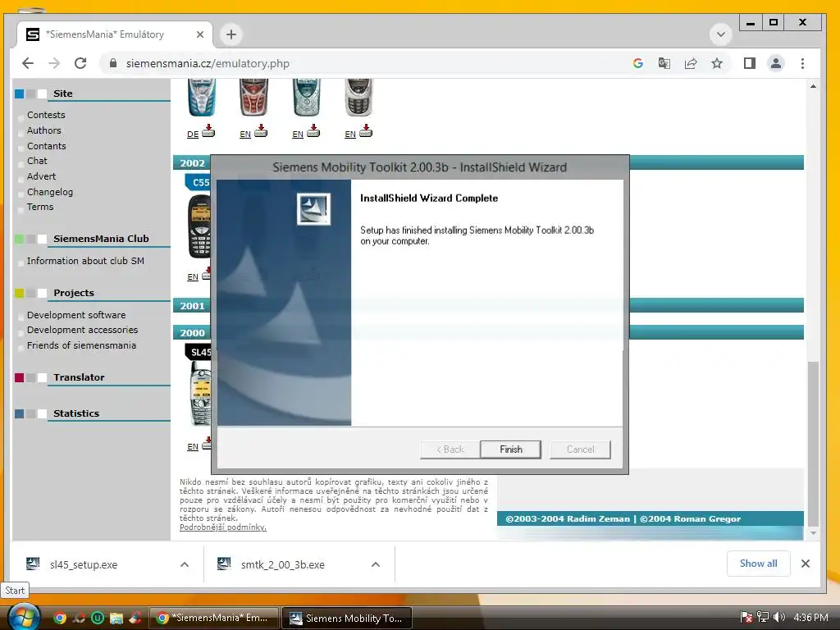Image resolution: width=840 pixels, height=630 pixels.
Task: Click the Google icon in the address bar
Action: point(637,63)
